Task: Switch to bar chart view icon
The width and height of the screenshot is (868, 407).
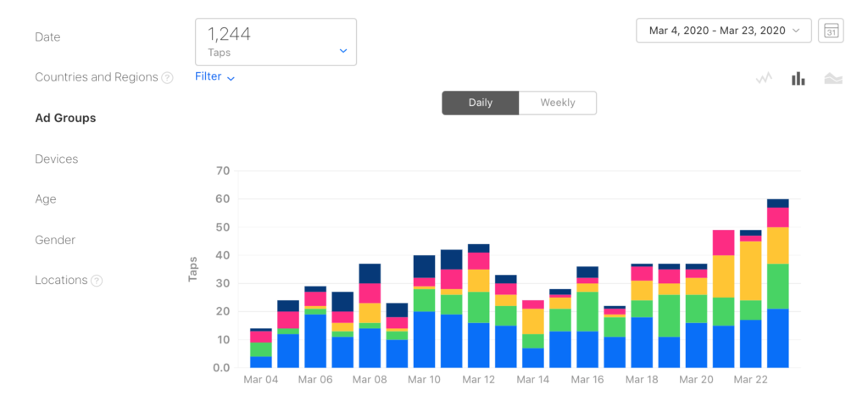Action: click(x=798, y=79)
